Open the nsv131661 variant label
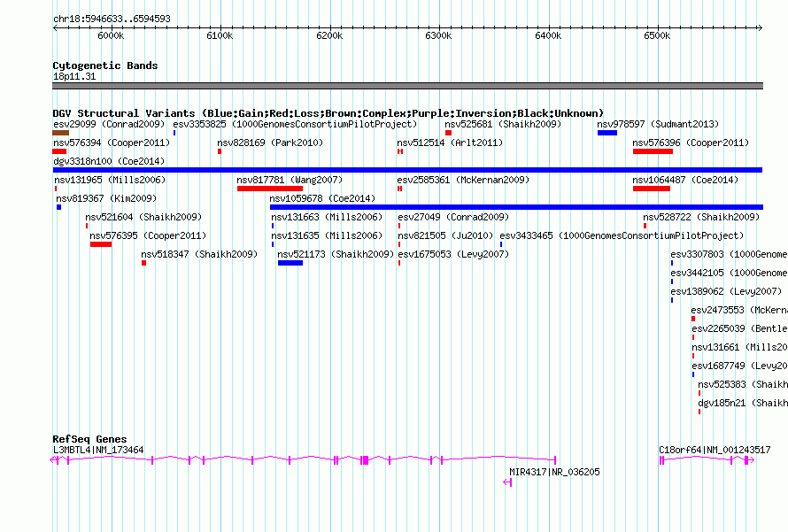 point(739,347)
